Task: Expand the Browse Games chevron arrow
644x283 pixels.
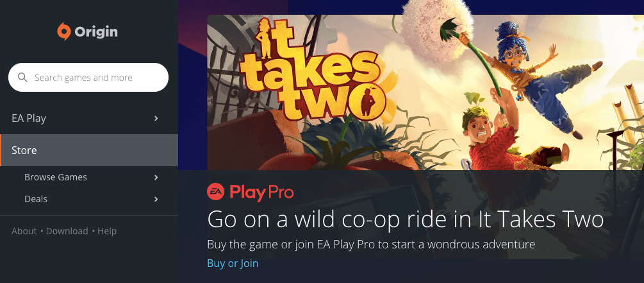Action: coord(156,177)
